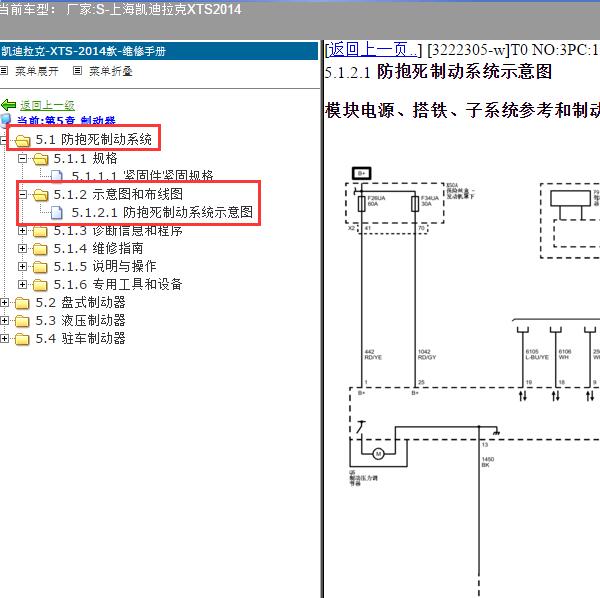Select 5.1.2 示意图和布线图 tree label
The height and width of the screenshot is (598, 600).
[118, 194]
